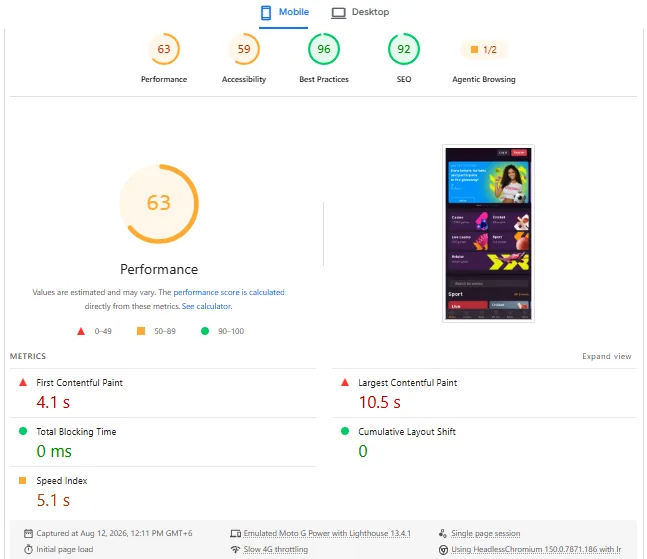
Task: Click 'Slow 4G throttling' text
Action: [276, 549]
